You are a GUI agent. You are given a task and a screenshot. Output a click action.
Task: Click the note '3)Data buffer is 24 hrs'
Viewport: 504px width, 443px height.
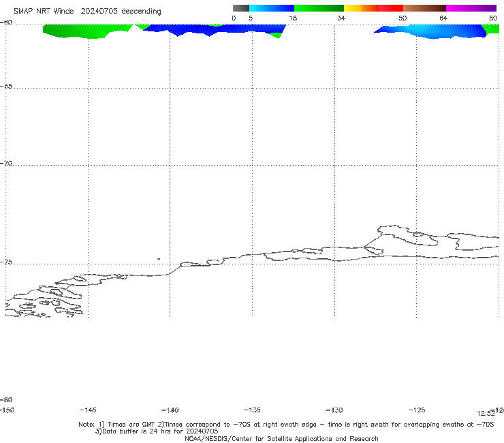point(157,431)
